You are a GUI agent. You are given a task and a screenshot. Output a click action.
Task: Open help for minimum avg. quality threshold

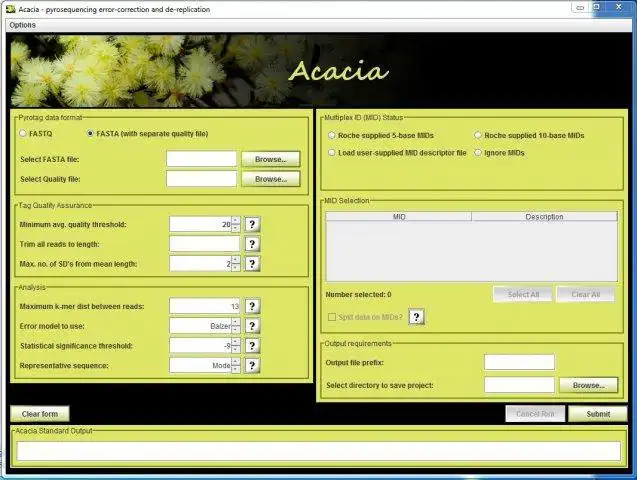[x=252, y=224]
